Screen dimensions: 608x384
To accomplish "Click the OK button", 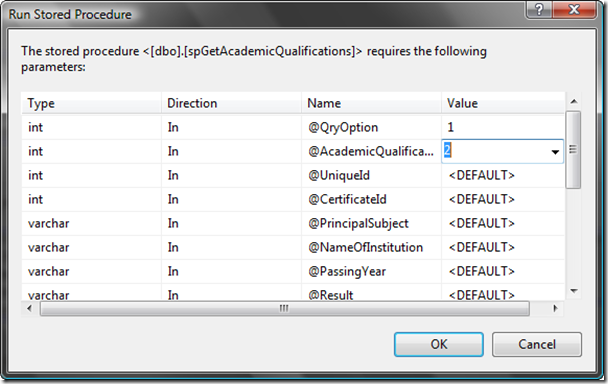I will [439, 344].
